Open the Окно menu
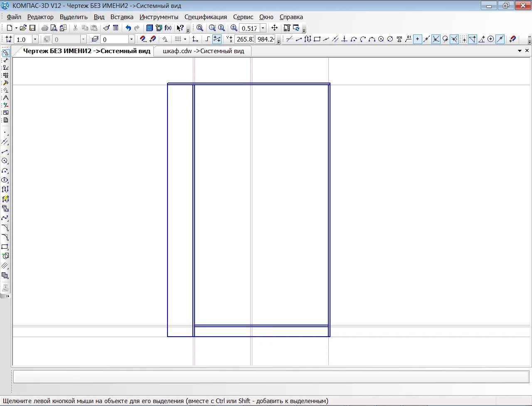The image size is (532, 406). tap(266, 17)
